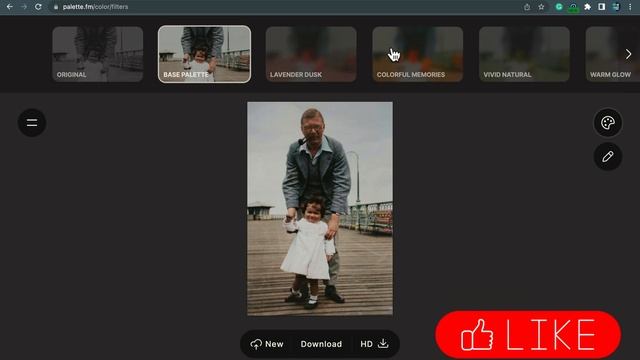The height and width of the screenshot is (360, 640).
Task: Select the Base Palette filter thumbnail
Action: point(204,54)
